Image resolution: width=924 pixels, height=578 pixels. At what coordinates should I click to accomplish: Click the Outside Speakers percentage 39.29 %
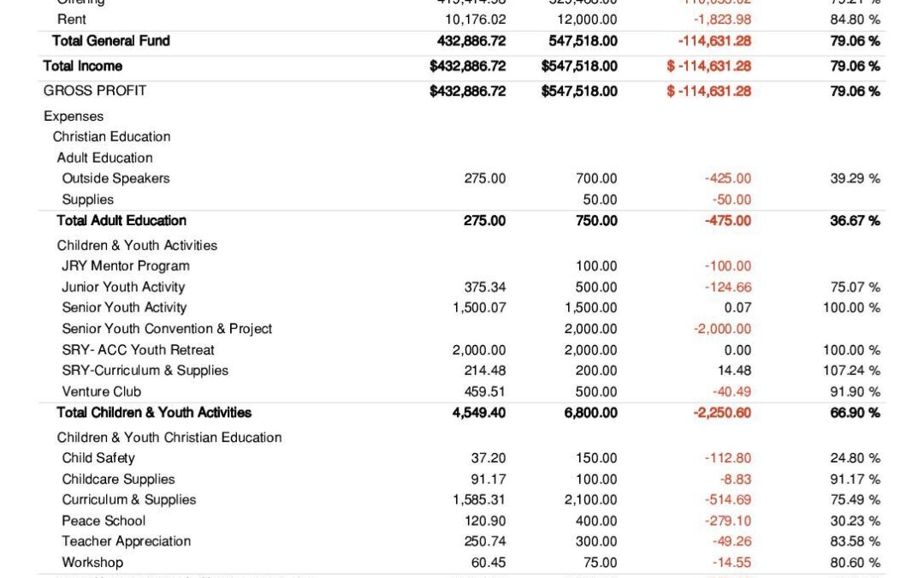point(855,178)
